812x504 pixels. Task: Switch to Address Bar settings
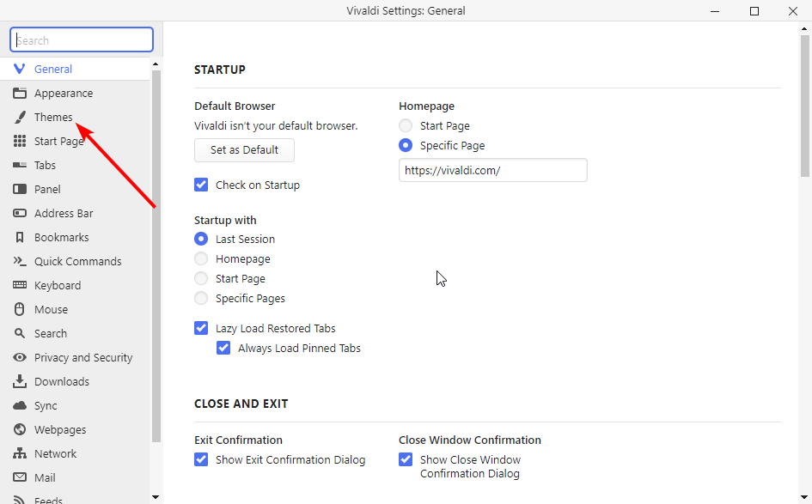[x=75, y=213]
